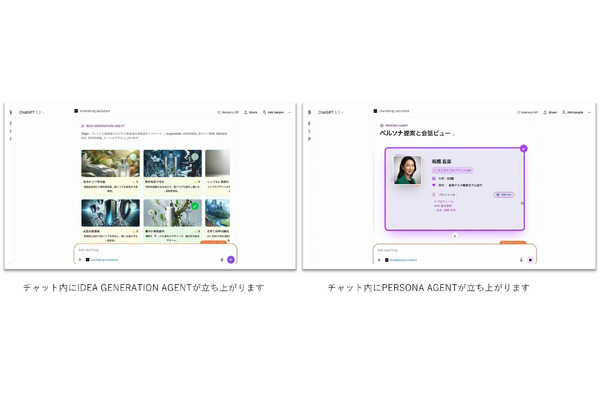Toggle Memory Off in the right chat header
This screenshot has width=600, height=400.
click(x=527, y=113)
